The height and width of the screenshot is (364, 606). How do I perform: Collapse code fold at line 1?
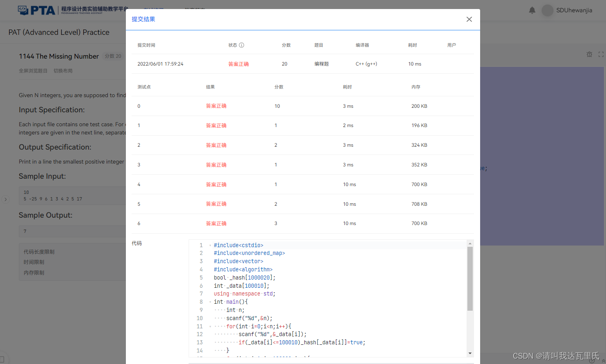click(210, 246)
